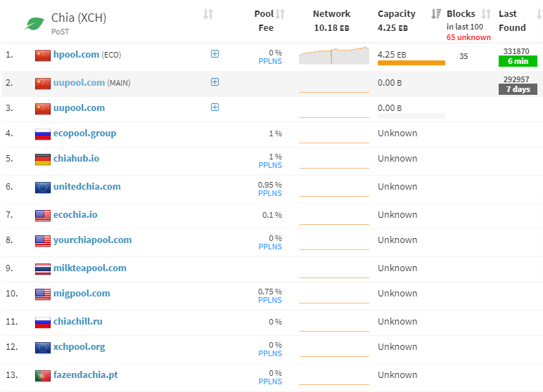Click the Russia flag beside ecopool.group

click(42, 133)
